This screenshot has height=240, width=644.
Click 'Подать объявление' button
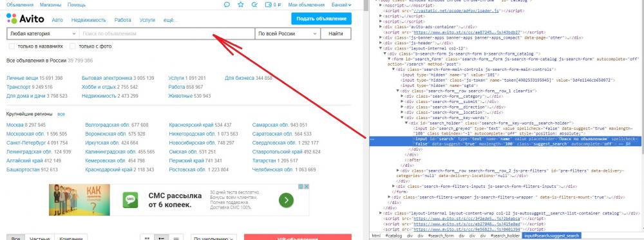pyautogui.click(x=321, y=19)
